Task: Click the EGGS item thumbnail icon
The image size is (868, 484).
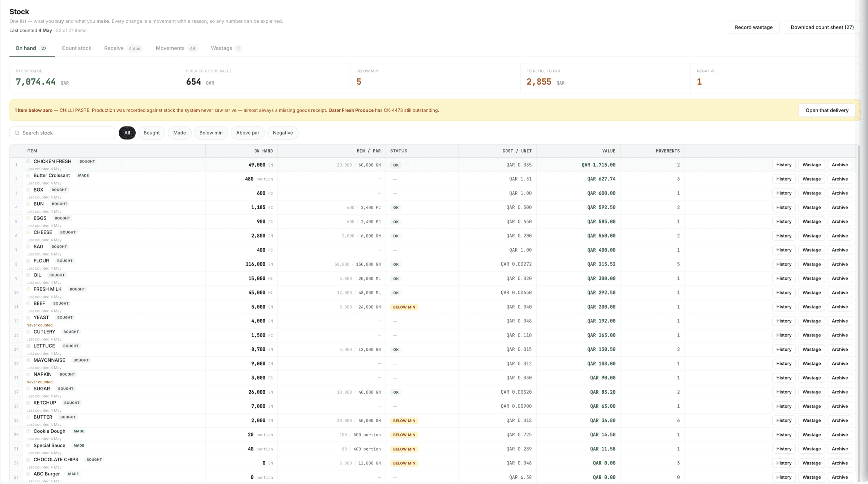Action: pos(29,218)
